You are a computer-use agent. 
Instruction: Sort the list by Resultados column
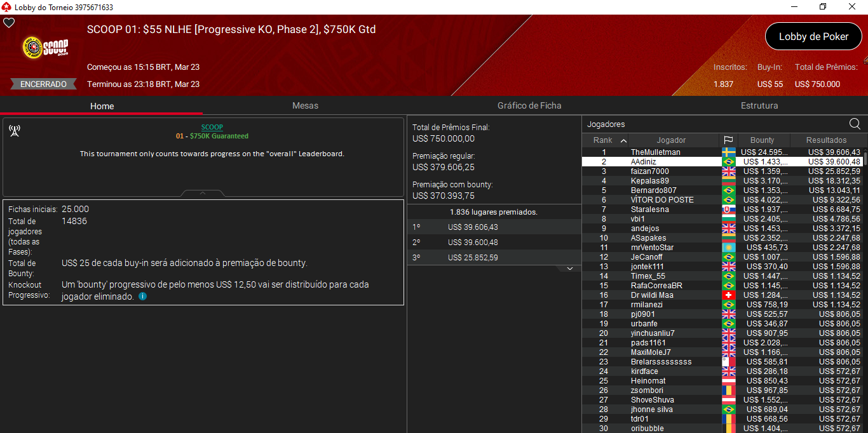(826, 140)
